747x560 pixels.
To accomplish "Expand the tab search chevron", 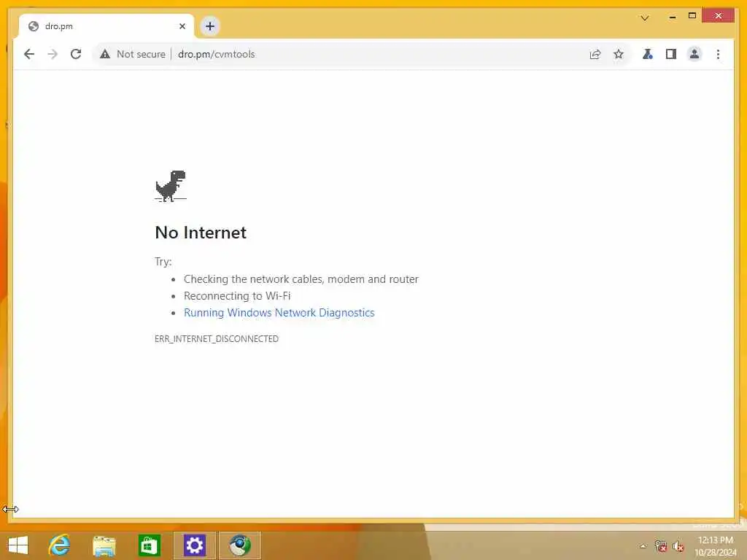I will pos(645,18).
